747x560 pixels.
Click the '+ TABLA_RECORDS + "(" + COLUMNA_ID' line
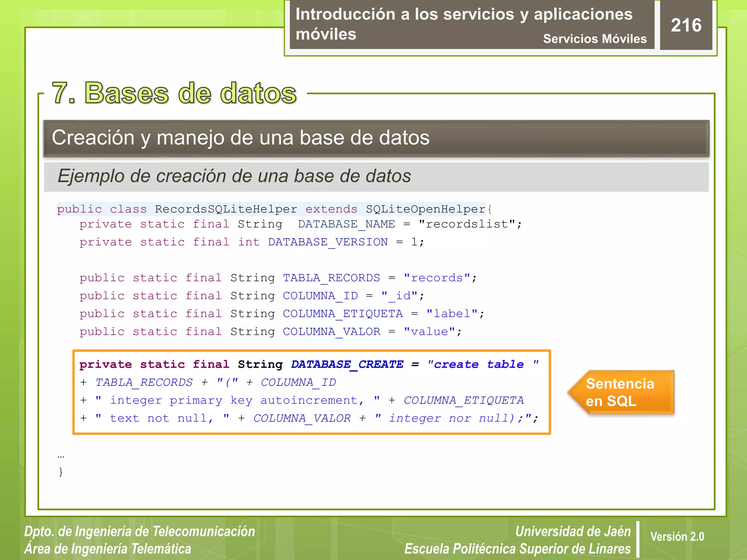coord(208,382)
